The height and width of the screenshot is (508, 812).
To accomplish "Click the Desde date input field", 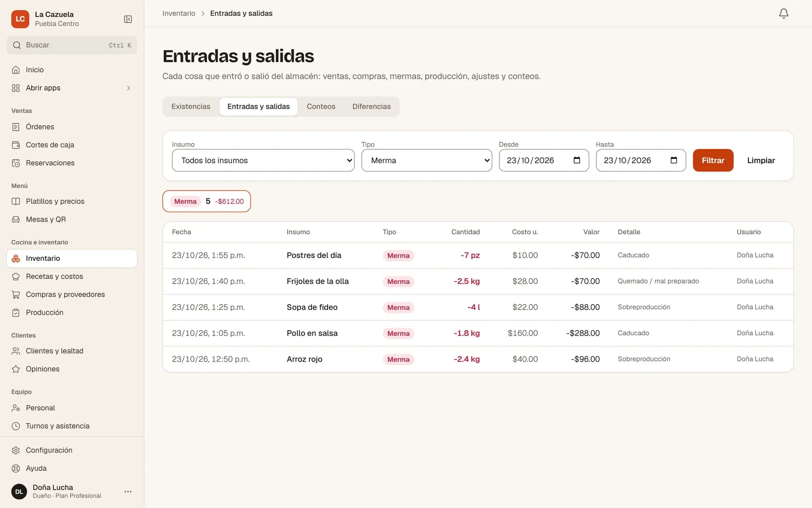I will pos(544,160).
